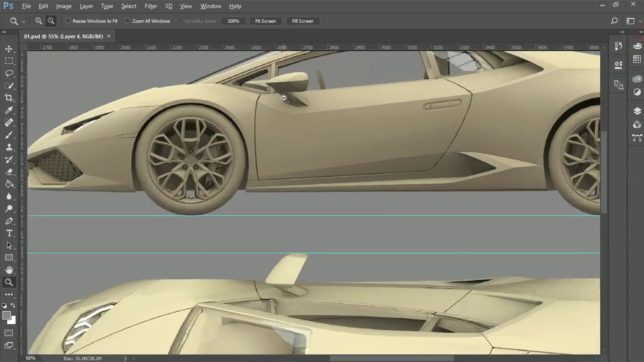
Task: Select the Clone Stamp tool
Action: pyautogui.click(x=9, y=147)
